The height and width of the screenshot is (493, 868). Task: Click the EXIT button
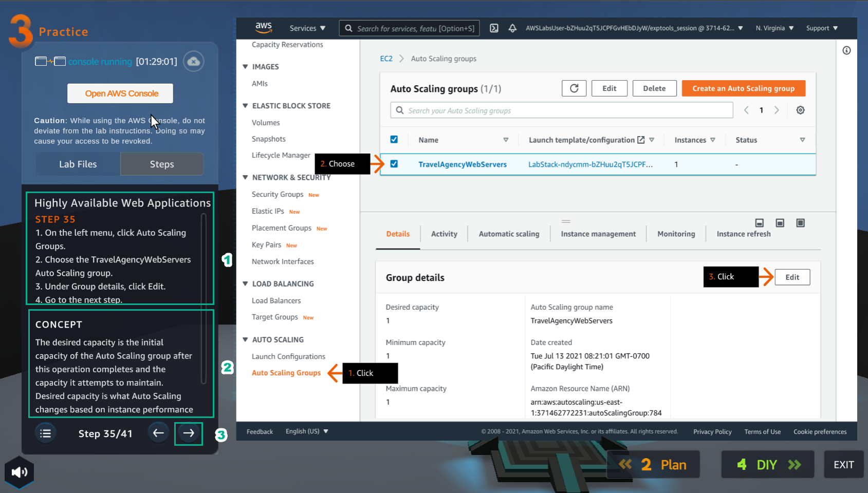pyautogui.click(x=843, y=465)
